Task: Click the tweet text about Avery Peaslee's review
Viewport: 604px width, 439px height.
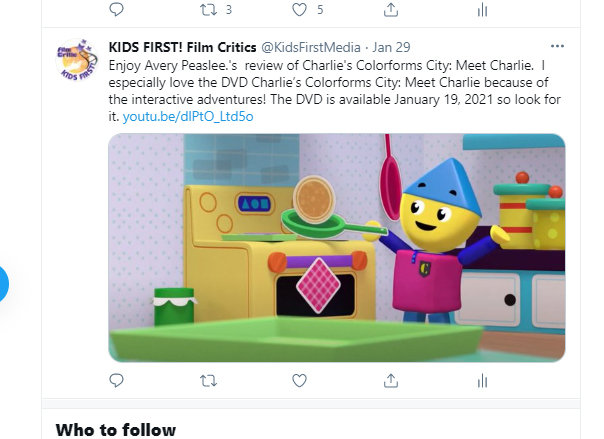Action: tap(334, 91)
